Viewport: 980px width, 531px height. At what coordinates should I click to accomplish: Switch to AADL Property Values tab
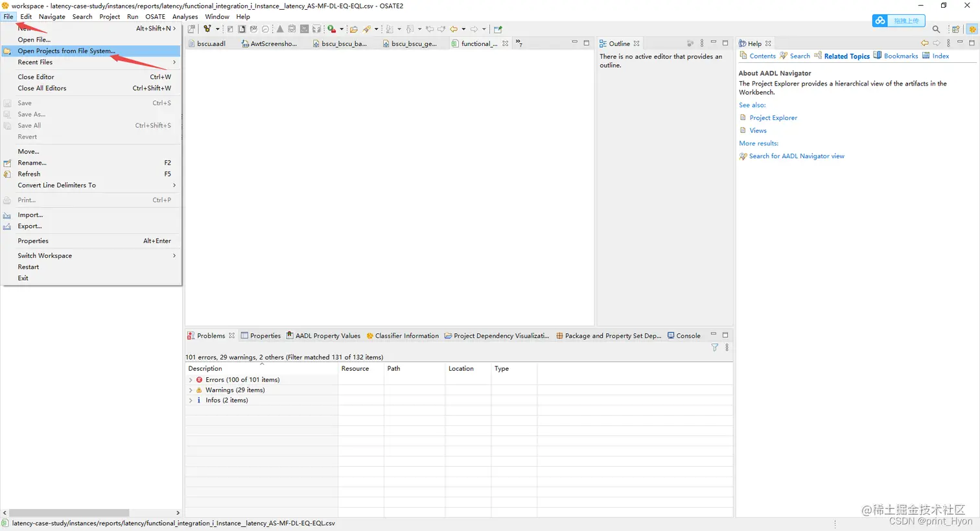pyautogui.click(x=323, y=336)
